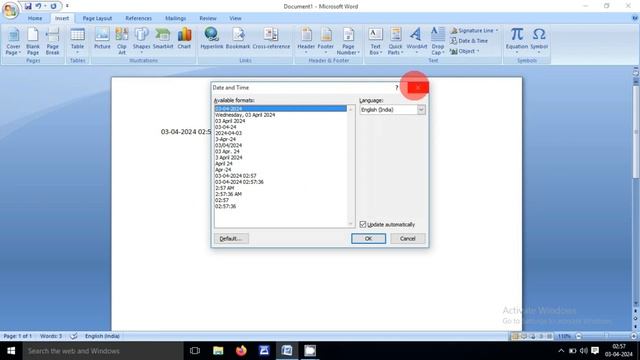Click the Windows Start button

click(11, 351)
